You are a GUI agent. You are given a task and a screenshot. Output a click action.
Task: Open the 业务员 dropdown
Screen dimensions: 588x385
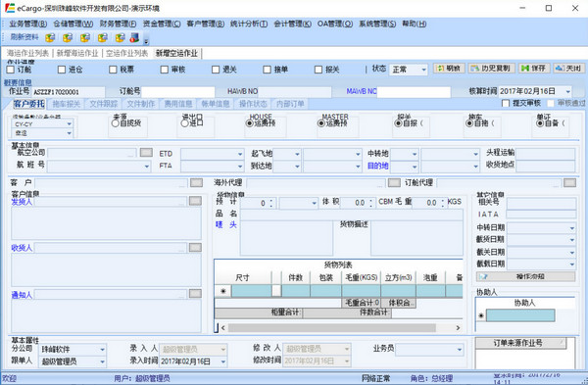460,350
